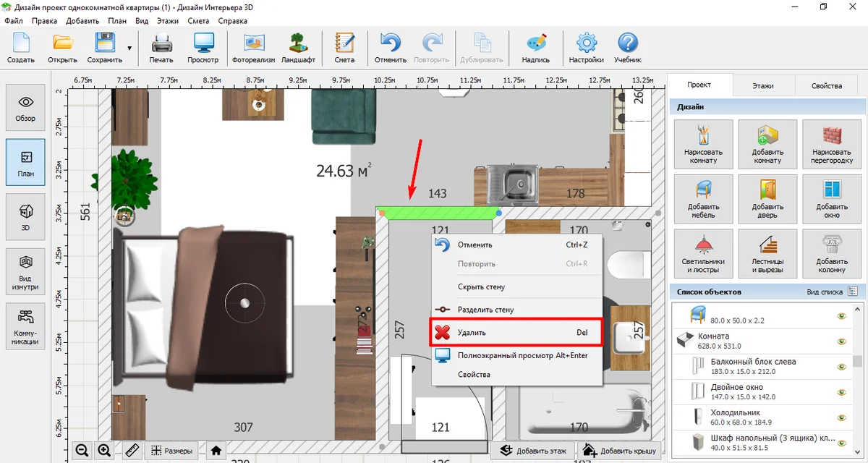Click the Добавить этаж button

pyautogui.click(x=533, y=450)
